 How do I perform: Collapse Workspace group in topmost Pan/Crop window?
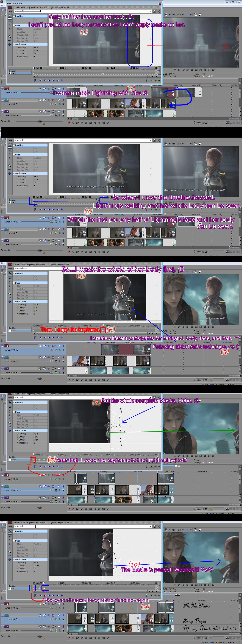[x=14, y=44]
